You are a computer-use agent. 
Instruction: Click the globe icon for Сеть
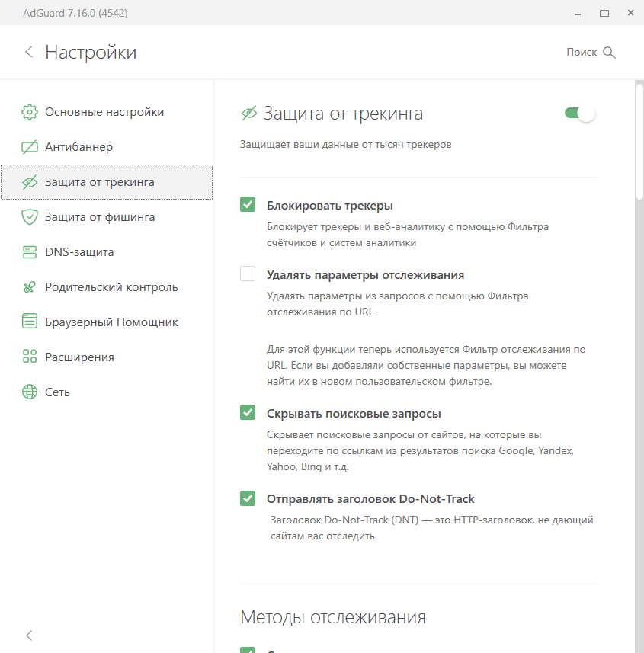(x=30, y=392)
